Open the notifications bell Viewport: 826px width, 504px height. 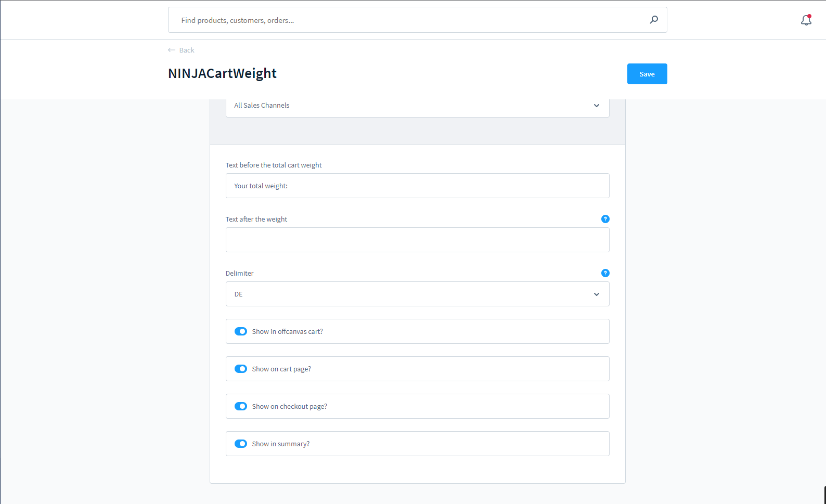tap(806, 20)
